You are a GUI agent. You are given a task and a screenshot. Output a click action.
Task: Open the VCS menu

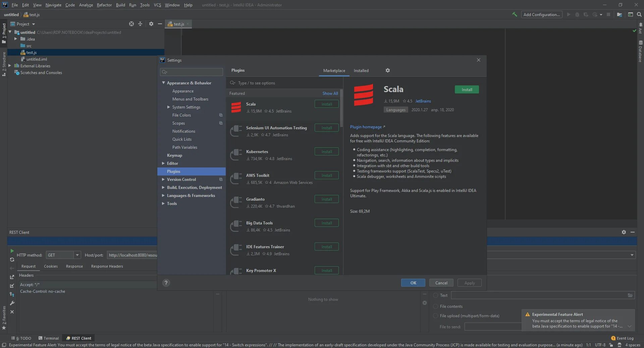(157, 5)
